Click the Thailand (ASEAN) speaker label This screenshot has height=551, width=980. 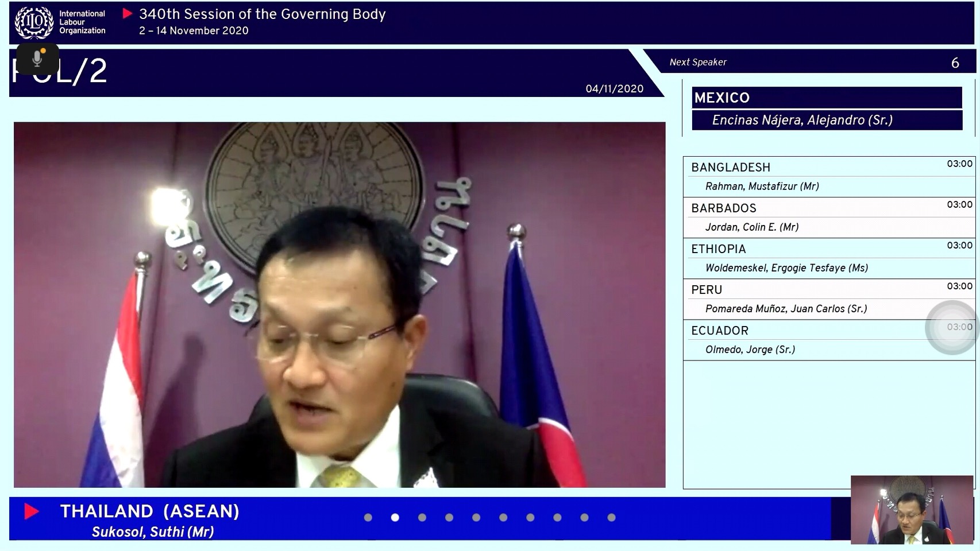click(150, 511)
